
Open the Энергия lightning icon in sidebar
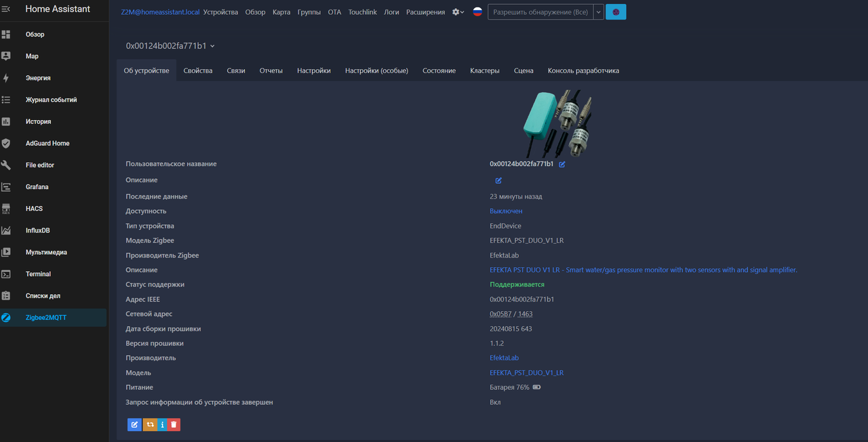pos(6,78)
